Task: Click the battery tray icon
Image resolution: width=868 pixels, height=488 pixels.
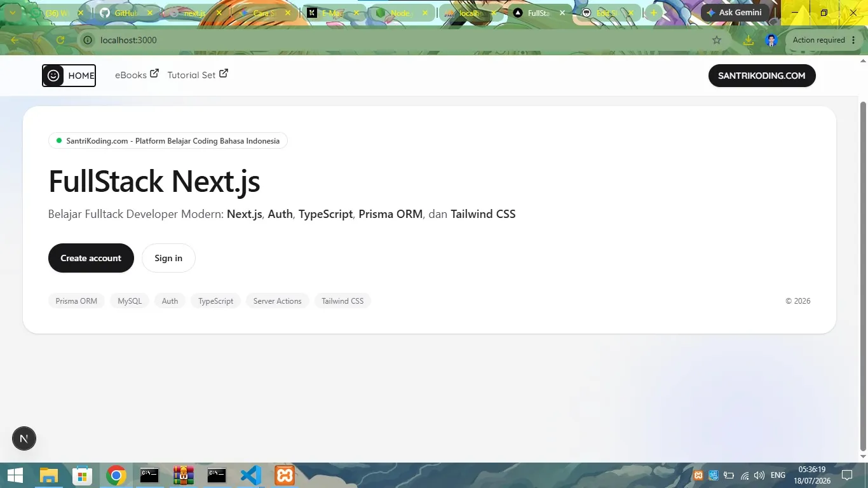Action: click(729, 475)
